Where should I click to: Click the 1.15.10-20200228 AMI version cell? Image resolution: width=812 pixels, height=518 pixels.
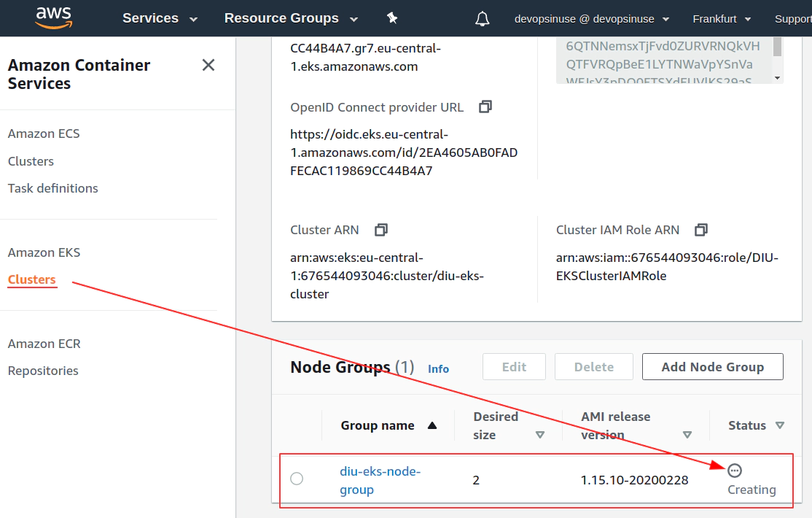point(634,480)
